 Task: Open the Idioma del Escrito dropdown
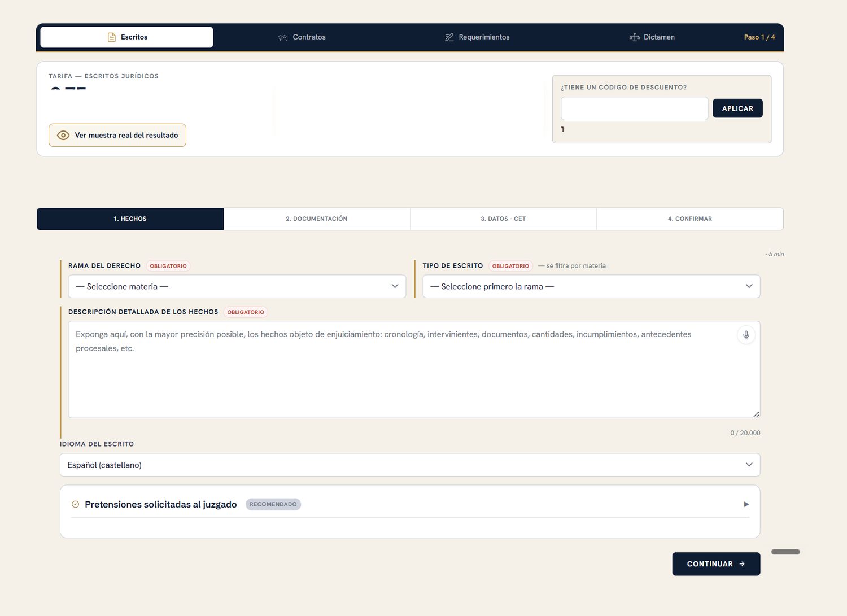point(410,465)
